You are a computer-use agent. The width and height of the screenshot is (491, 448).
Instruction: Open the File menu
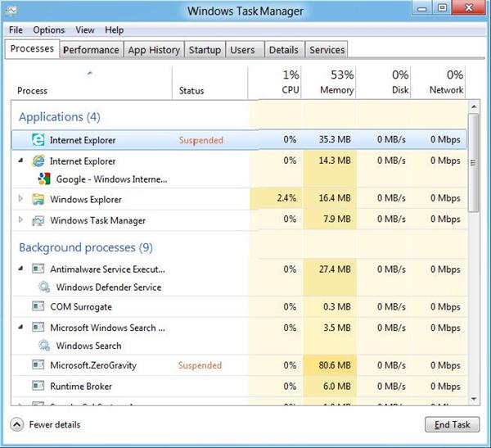pos(16,30)
